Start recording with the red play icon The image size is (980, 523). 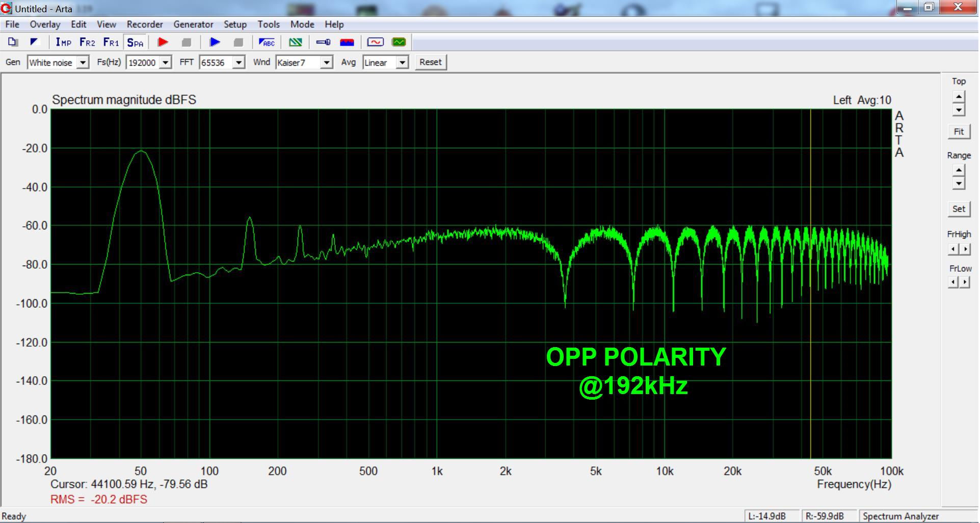tap(163, 42)
